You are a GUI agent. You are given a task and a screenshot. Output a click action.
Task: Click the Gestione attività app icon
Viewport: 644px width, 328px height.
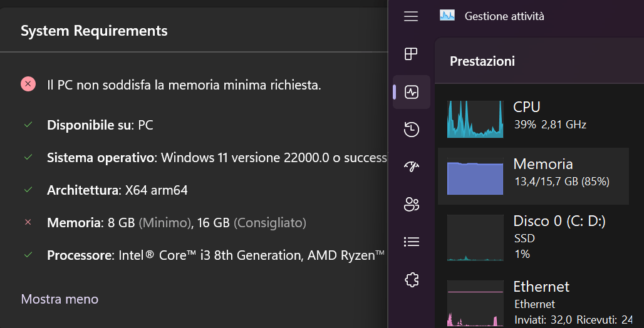[447, 16]
